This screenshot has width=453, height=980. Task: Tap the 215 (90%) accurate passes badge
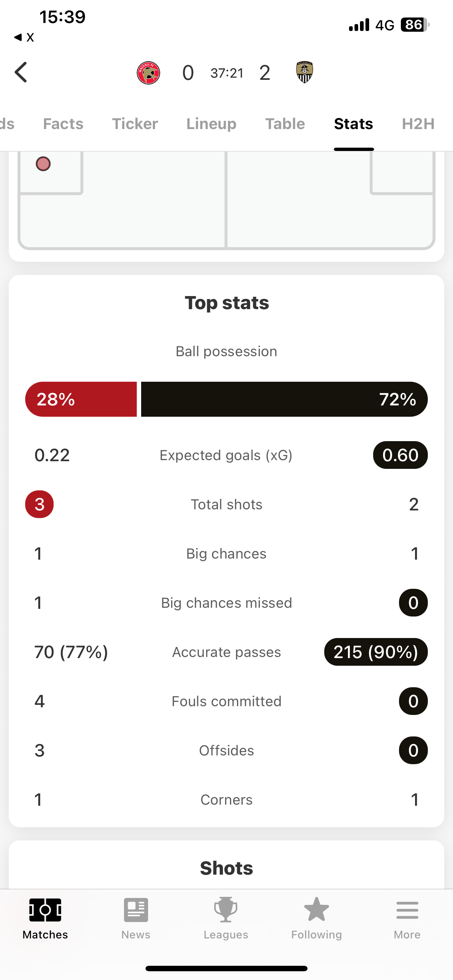376,652
